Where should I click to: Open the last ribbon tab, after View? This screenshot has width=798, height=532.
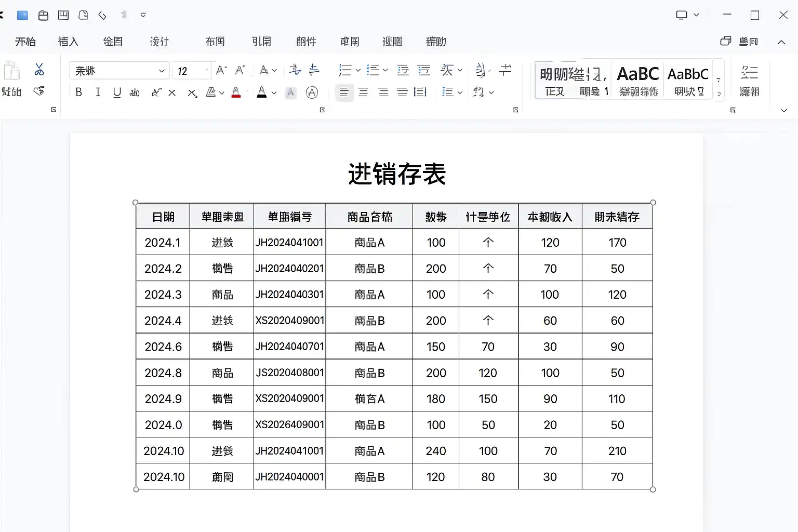(x=436, y=42)
